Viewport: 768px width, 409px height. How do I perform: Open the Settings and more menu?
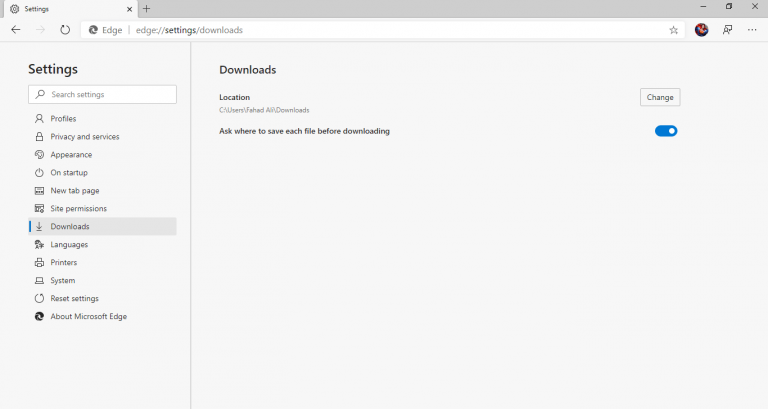coord(752,30)
